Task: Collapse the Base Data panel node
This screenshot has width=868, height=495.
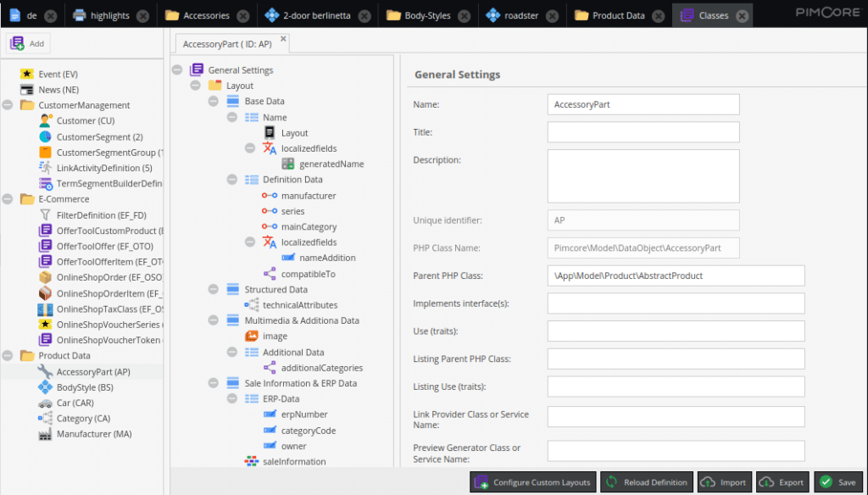Action: coord(213,101)
